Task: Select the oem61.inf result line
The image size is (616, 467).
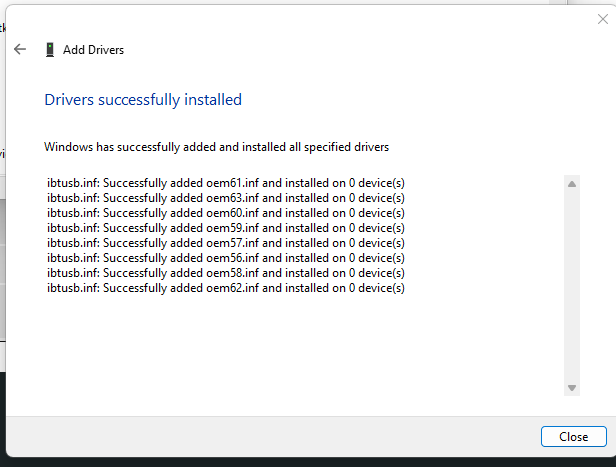Action: pos(225,183)
